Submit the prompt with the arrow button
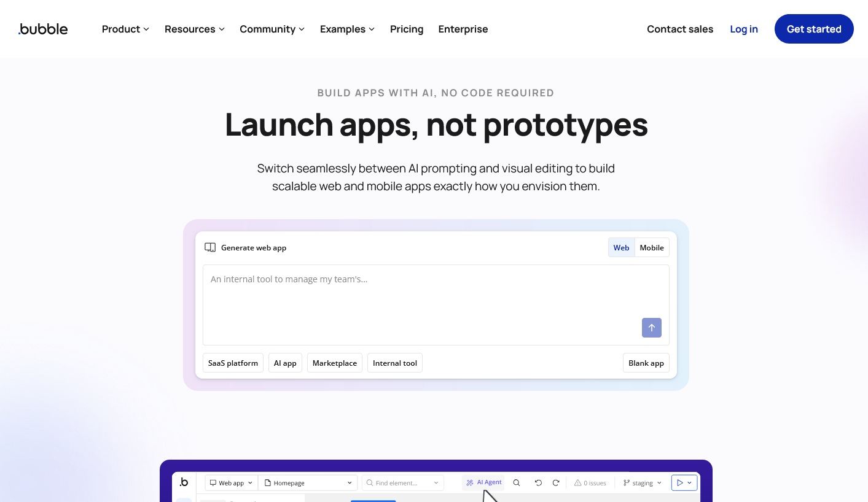The height and width of the screenshot is (502, 868). pyautogui.click(x=652, y=328)
